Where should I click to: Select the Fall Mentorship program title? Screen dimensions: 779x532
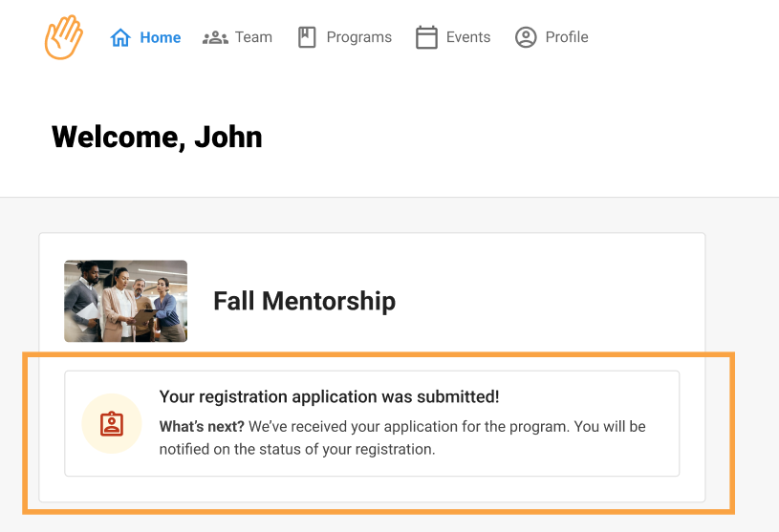tap(304, 301)
